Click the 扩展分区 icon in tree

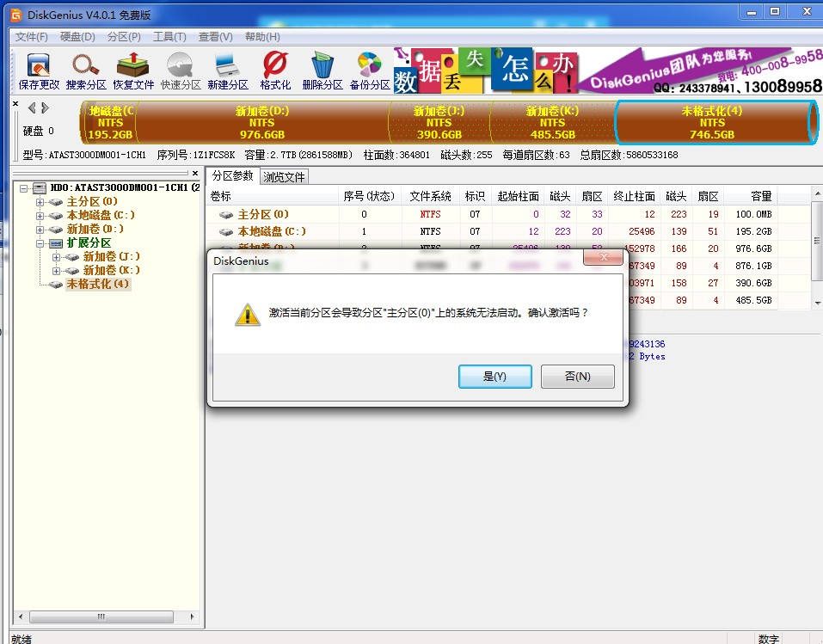(x=56, y=243)
